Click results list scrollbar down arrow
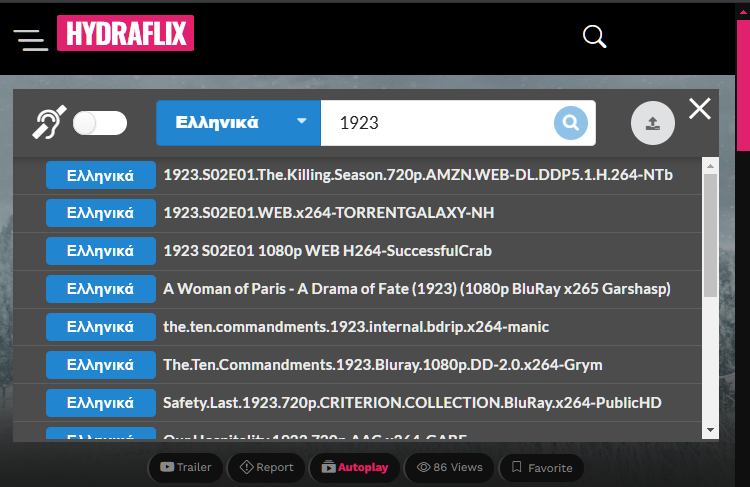 710,430
